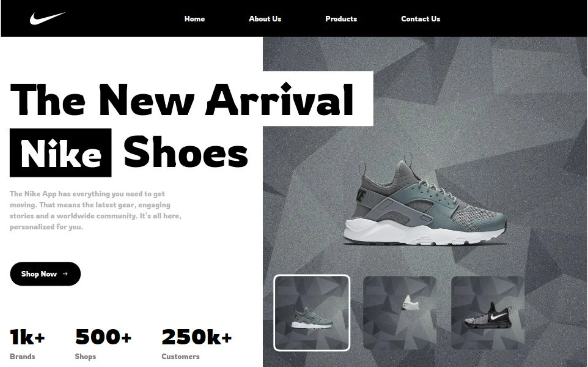Viewport: 588px width, 367px height.
Task: Click the Customers label under 250k+
Action: coord(180,356)
